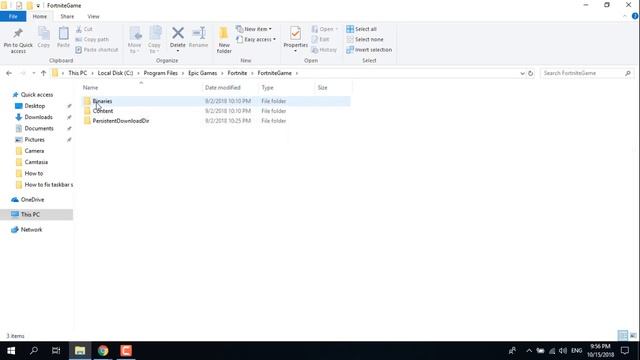
Task: Open Properties for selected folder
Action: click(296, 39)
